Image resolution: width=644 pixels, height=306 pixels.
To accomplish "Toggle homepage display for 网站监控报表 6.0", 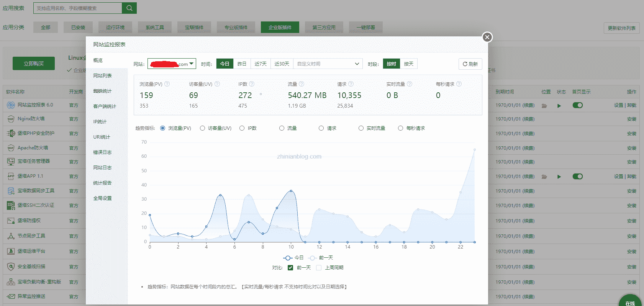I will pos(577,105).
